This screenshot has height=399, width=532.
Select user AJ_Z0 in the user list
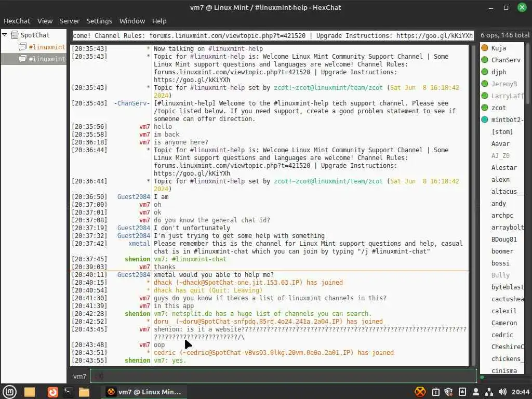click(x=500, y=155)
